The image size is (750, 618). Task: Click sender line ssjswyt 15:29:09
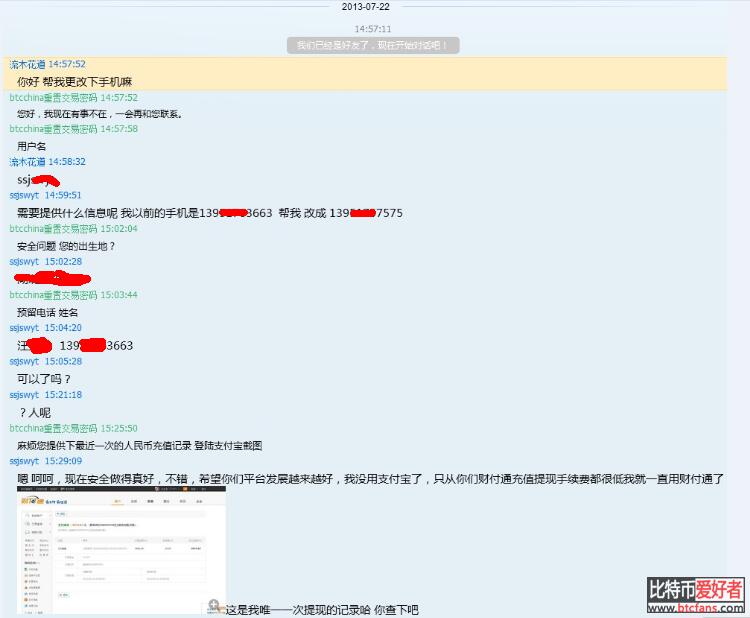click(x=45, y=461)
